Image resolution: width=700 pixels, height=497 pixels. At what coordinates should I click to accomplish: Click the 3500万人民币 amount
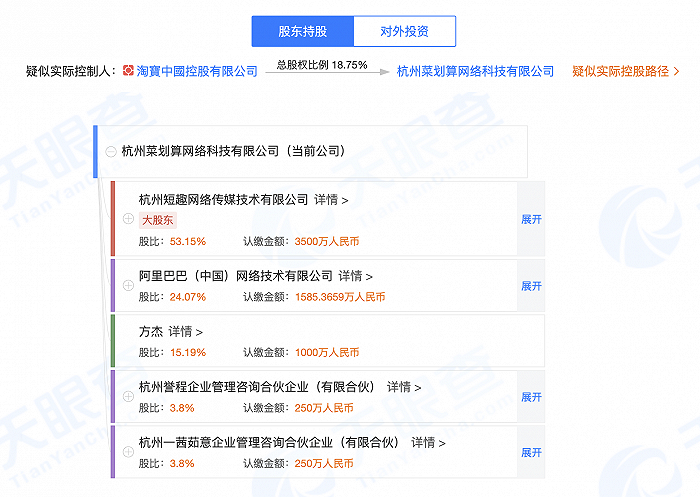point(327,242)
